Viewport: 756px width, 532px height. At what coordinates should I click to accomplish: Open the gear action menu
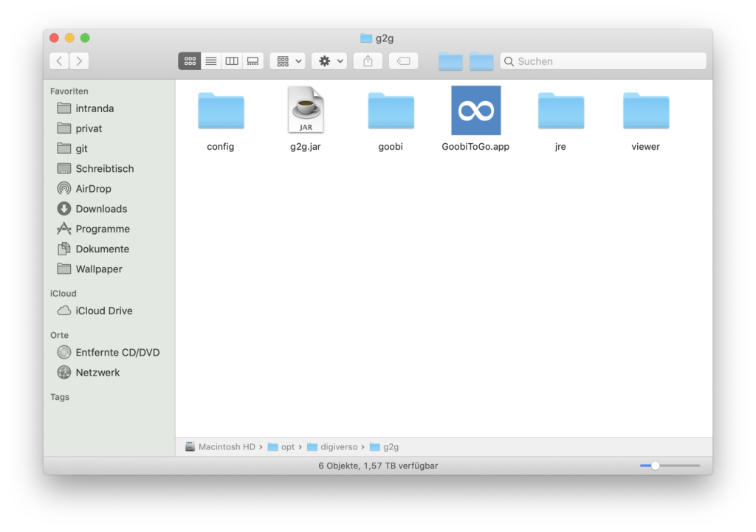329,61
